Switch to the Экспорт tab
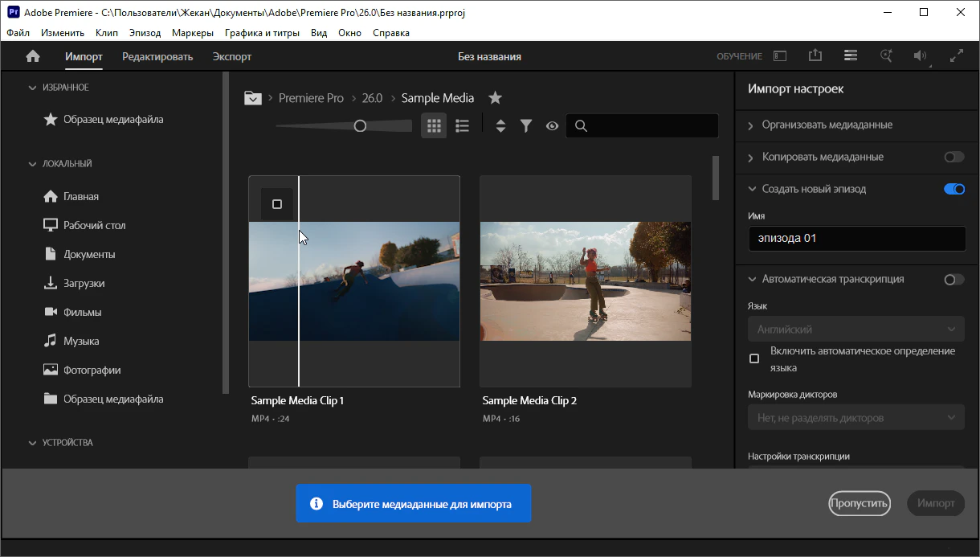980x557 pixels. point(232,56)
